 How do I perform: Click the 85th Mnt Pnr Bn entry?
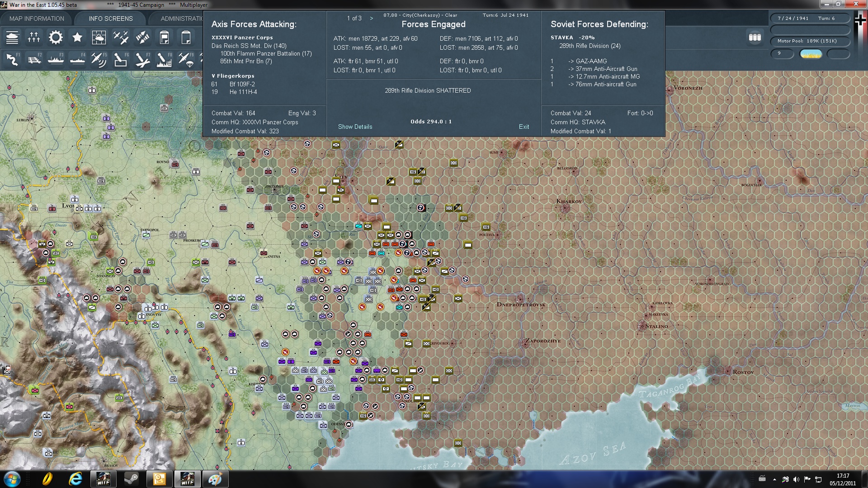point(246,61)
